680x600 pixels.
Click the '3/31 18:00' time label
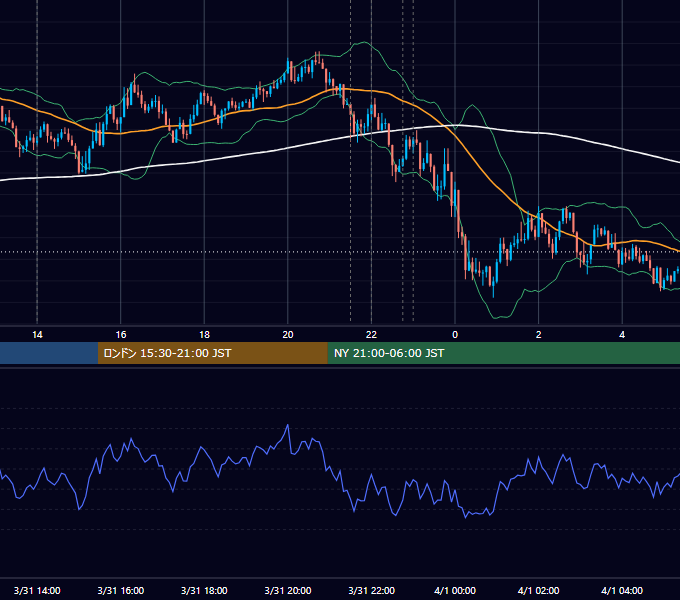(x=204, y=590)
